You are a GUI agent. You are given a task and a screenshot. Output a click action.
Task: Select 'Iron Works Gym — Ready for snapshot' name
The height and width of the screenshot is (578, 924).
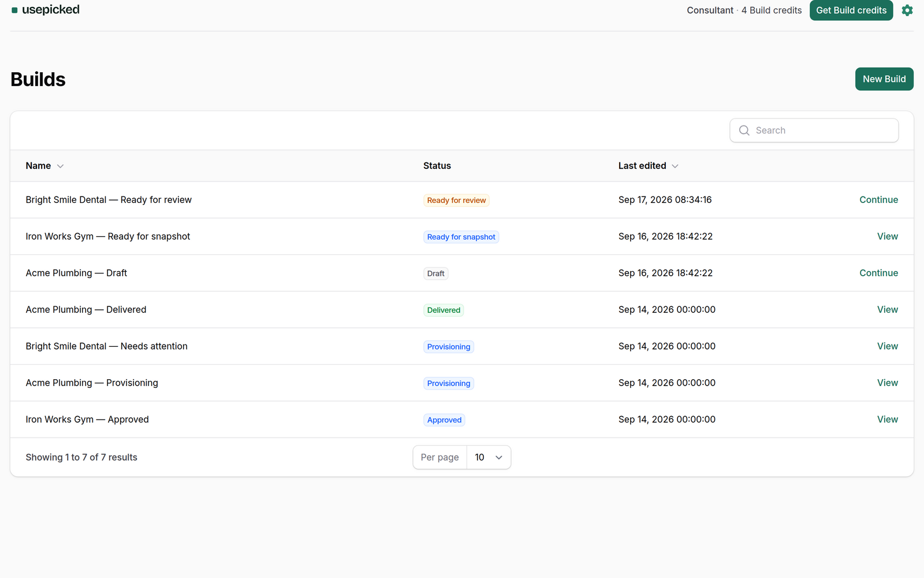(x=108, y=236)
